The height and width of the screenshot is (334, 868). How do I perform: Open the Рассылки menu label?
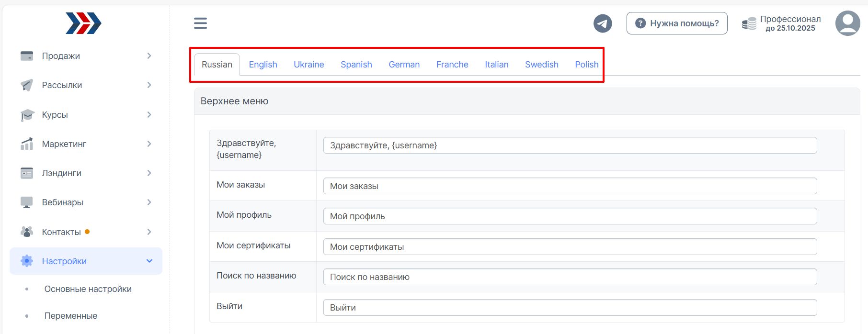coord(62,85)
